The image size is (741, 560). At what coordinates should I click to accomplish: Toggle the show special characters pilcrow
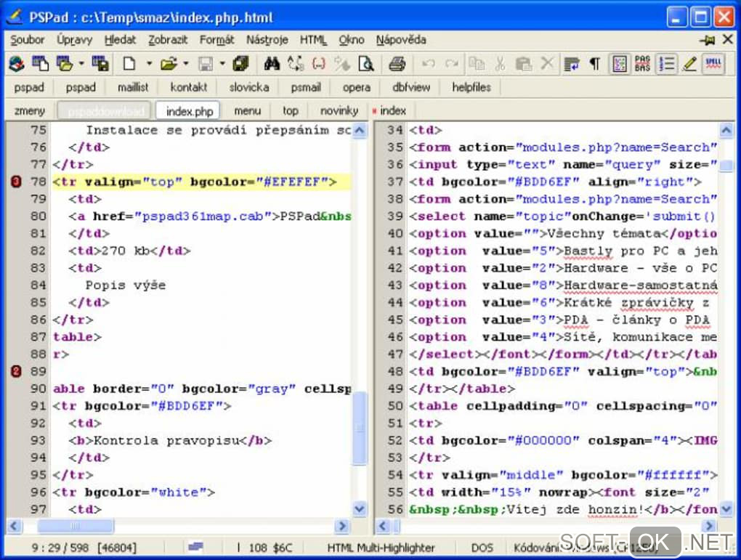coord(594,64)
